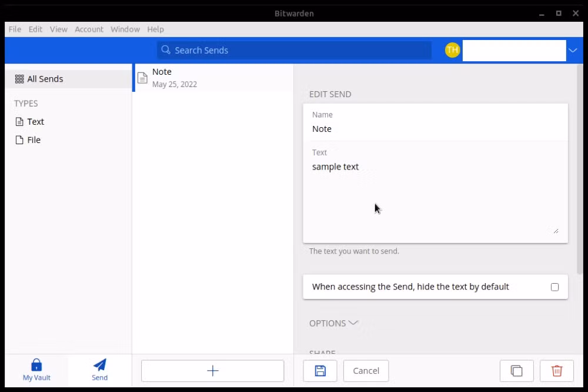Click the blank account name box

(514, 50)
